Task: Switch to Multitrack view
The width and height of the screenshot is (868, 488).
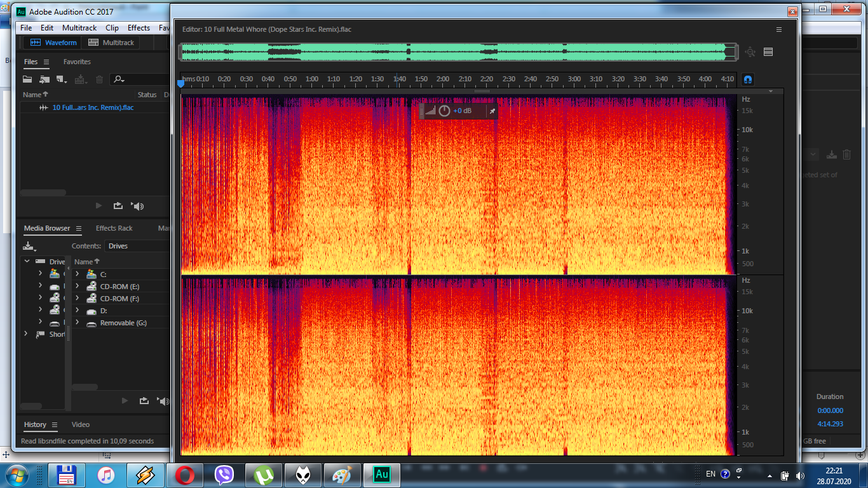Action: 111,43
